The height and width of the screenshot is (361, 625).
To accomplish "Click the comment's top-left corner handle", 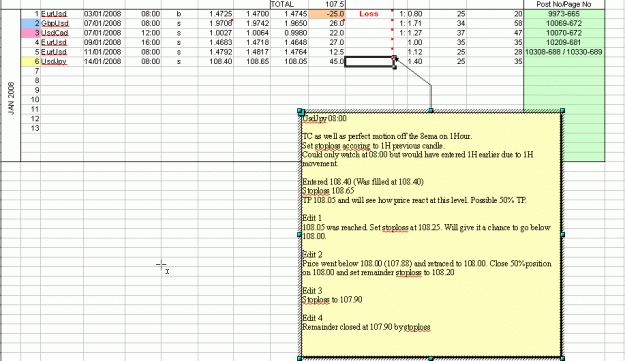I will coord(300,111).
